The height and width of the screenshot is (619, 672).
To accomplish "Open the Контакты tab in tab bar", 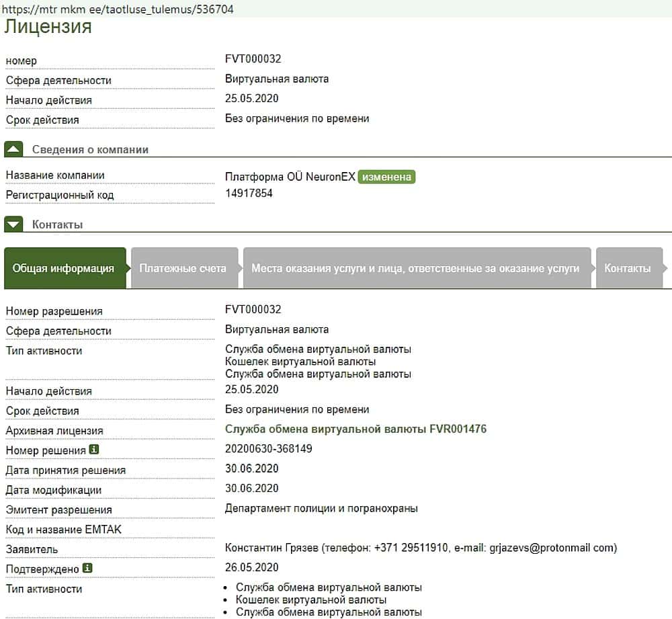I will tap(627, 268).
